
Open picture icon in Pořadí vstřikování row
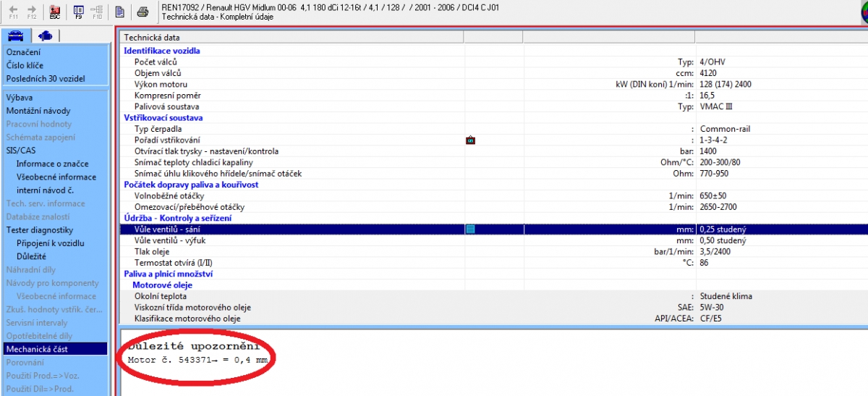click(470, 140)
